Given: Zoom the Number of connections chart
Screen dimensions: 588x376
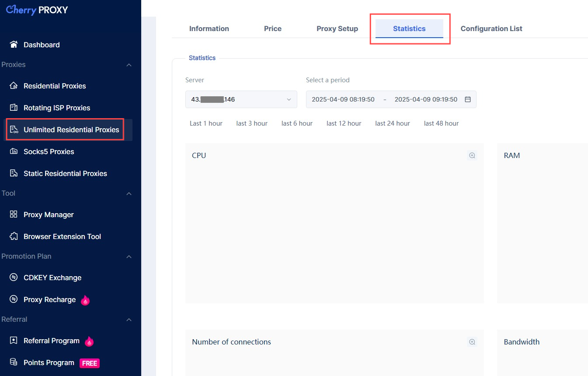Looking at the screenshot, I should (x=472, y=342).
